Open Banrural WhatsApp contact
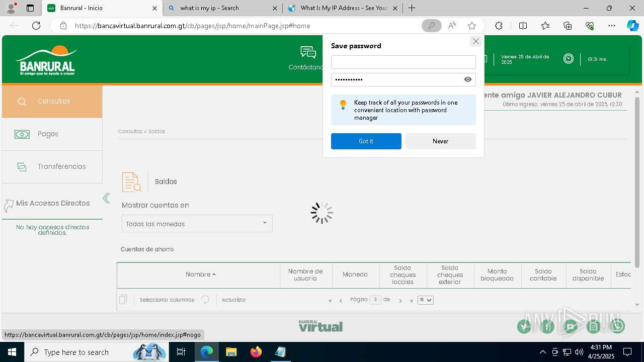644x362 pixels. [x=617, y=326]
